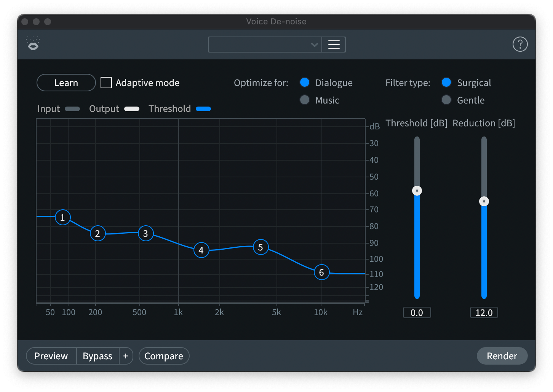Click the Preview button
The height and width of the screenshot is (392, 553).
51,356
